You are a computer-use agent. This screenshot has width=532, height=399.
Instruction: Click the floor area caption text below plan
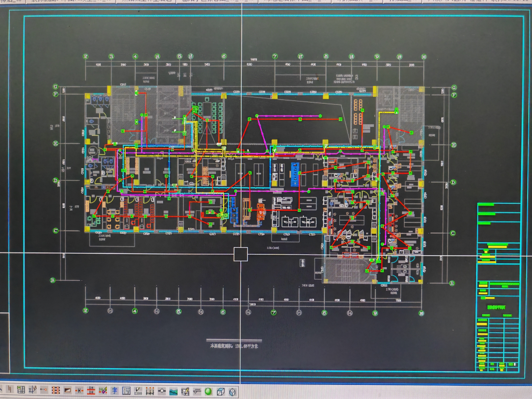[234, 346]
